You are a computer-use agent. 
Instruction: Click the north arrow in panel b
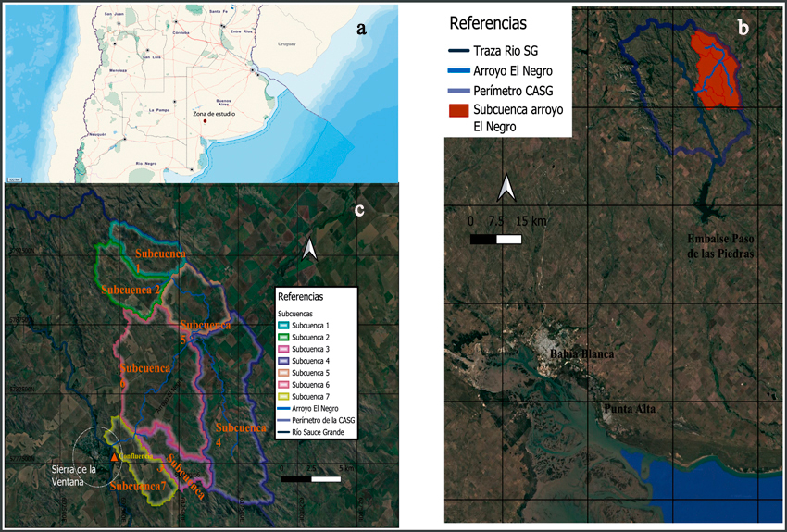(505, 189)
